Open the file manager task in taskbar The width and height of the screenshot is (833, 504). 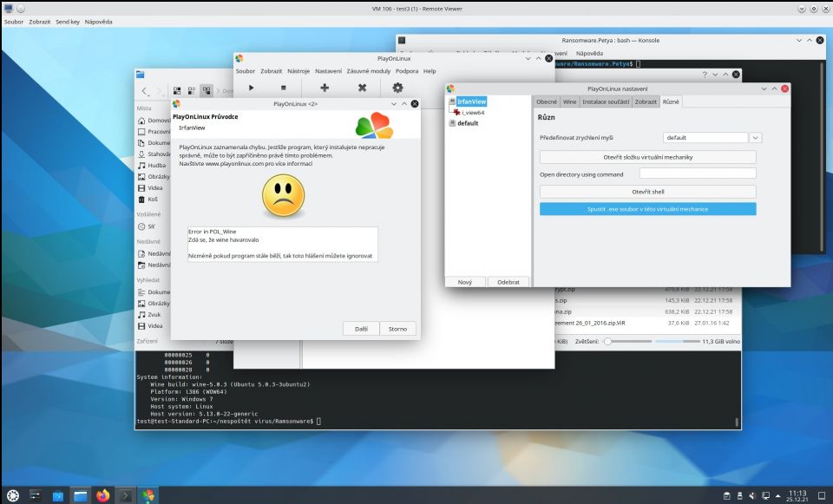[x=80, y=495]
